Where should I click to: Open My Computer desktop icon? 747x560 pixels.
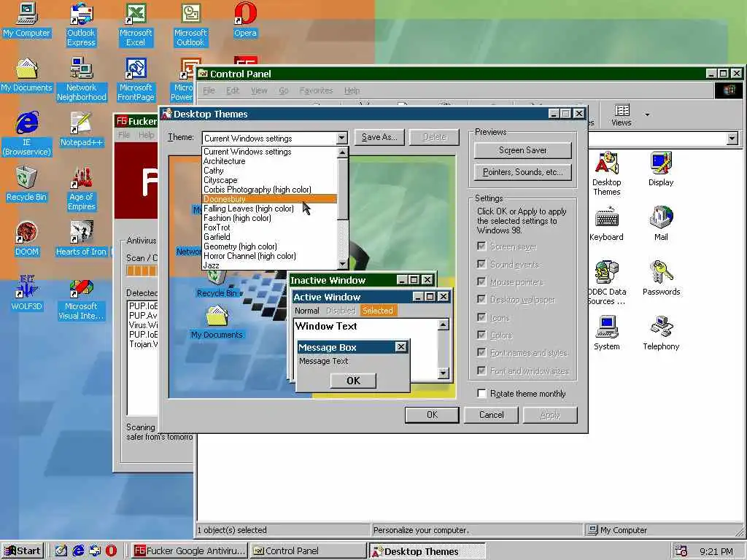click(27, 20)
